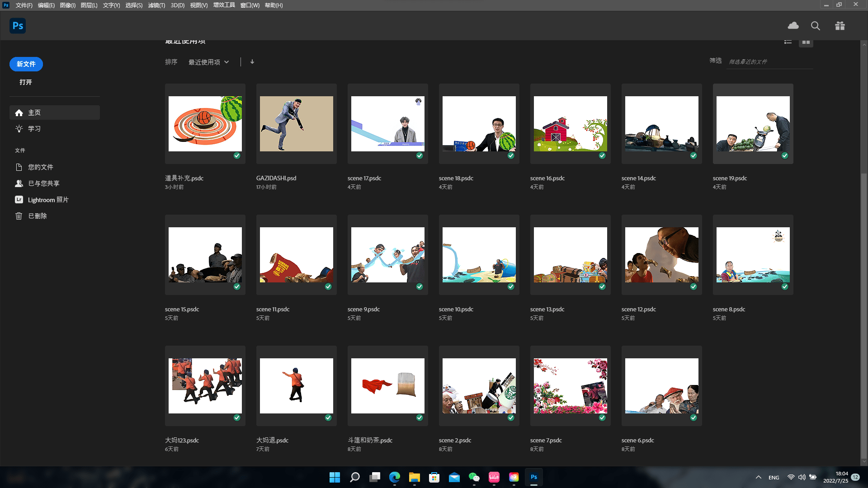Image resolution: width=868 pixels, height=488 pixels.
Task: Click the recent files filter input field
Action: 770,62
